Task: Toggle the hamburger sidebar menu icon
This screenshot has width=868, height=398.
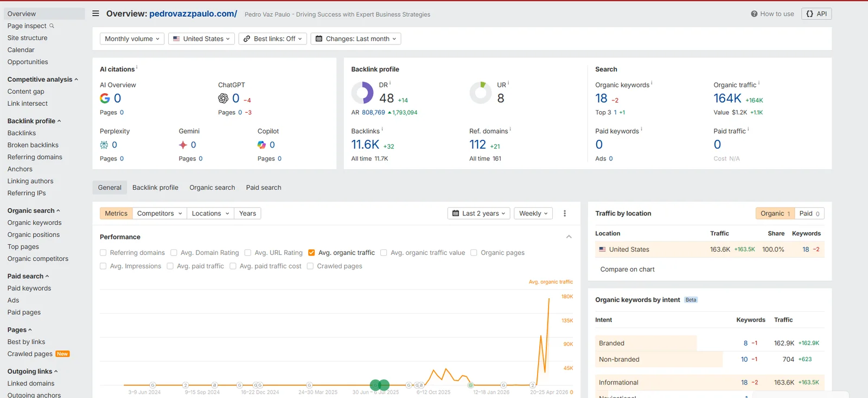Action: [x=95, y=14]
